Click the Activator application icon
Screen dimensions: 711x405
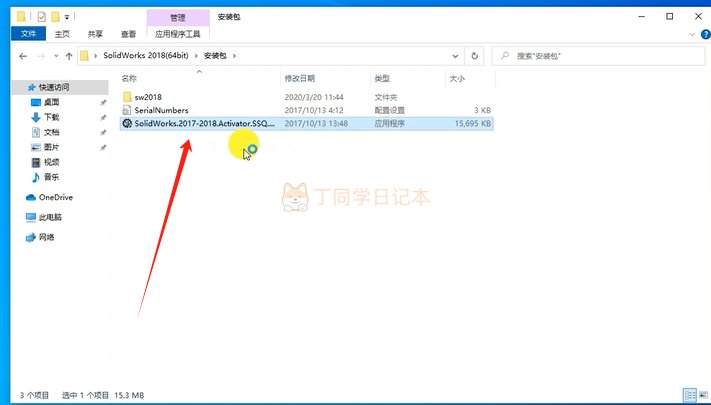tap(127, 123)
